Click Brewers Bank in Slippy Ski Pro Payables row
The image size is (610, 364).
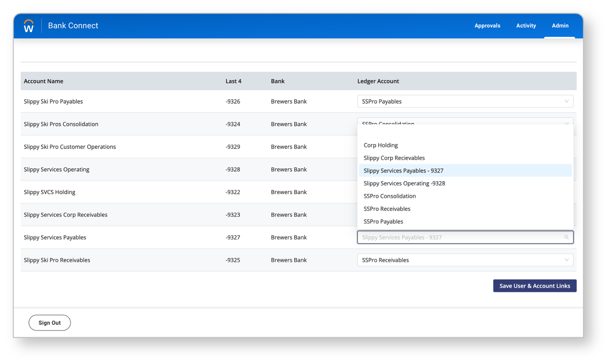(x=289, y=101)
